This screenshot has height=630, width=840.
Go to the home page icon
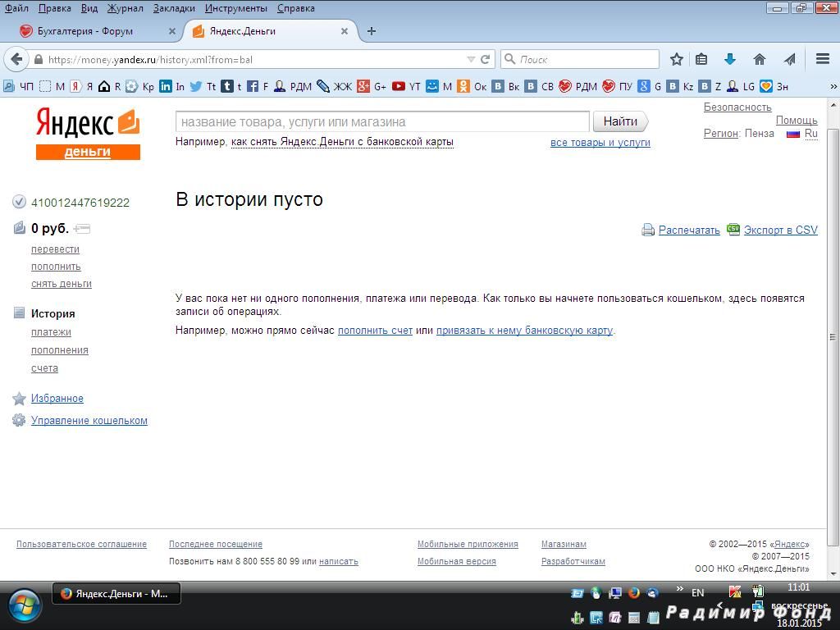point(760,59)
